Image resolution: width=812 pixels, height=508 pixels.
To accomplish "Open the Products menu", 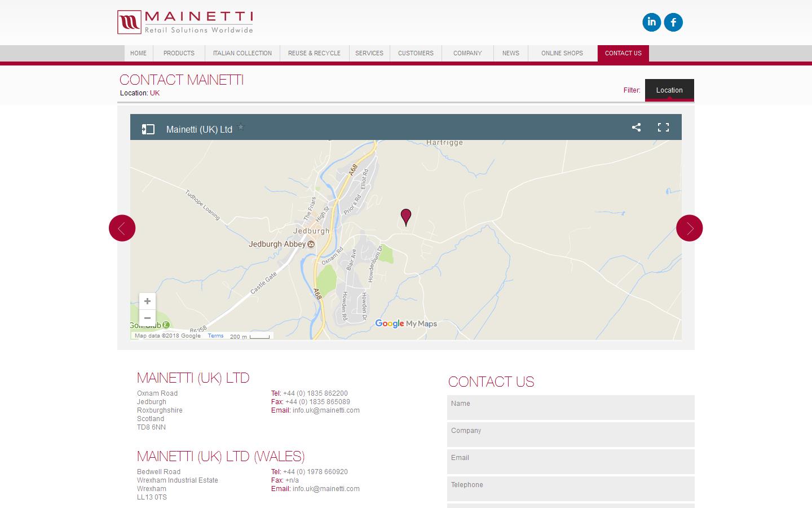I will point(179,53).
